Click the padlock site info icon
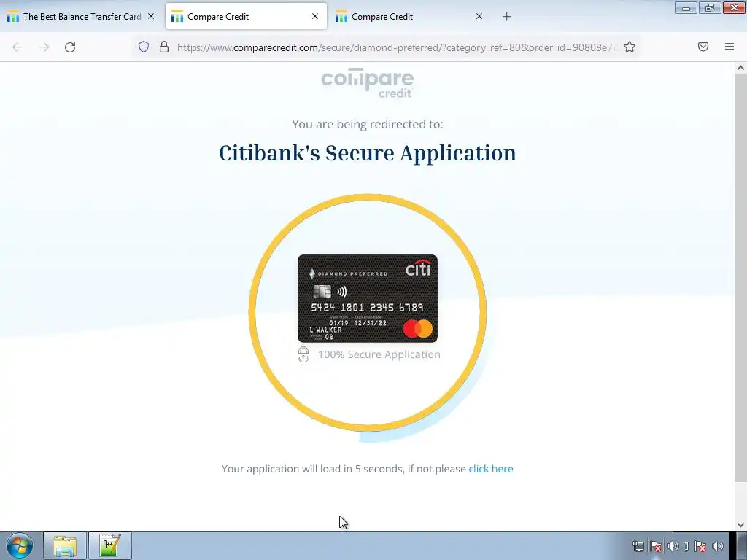 (x=164, y=47)
